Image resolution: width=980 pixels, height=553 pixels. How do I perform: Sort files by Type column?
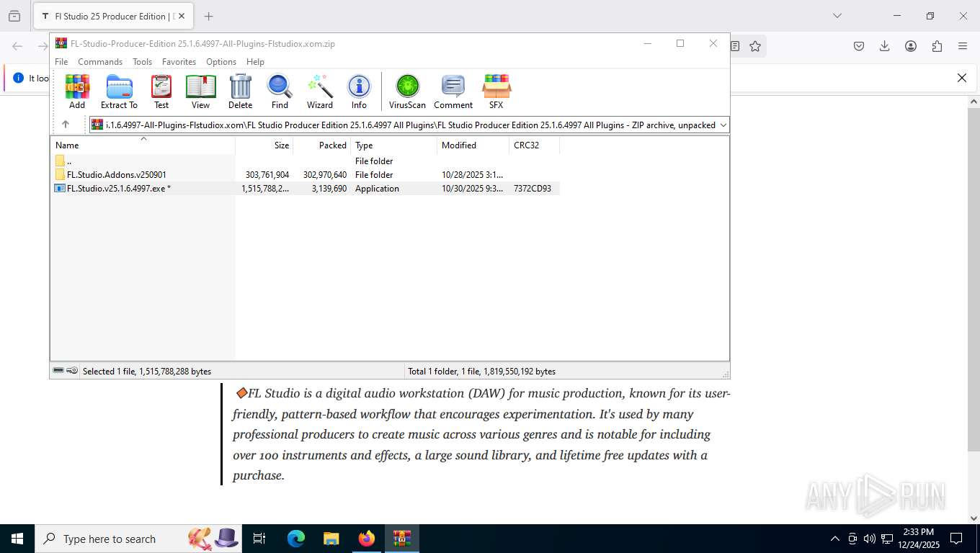(394, 145)
